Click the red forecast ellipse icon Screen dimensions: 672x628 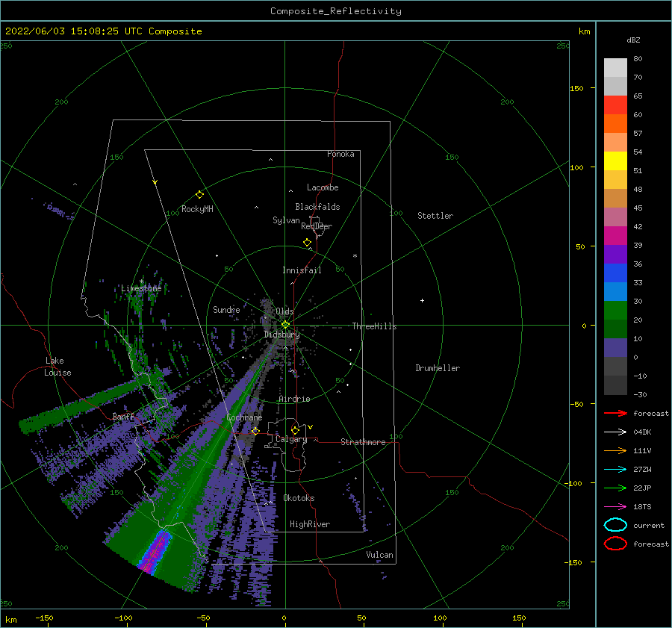pyautogui.click(x=615, y=544)
